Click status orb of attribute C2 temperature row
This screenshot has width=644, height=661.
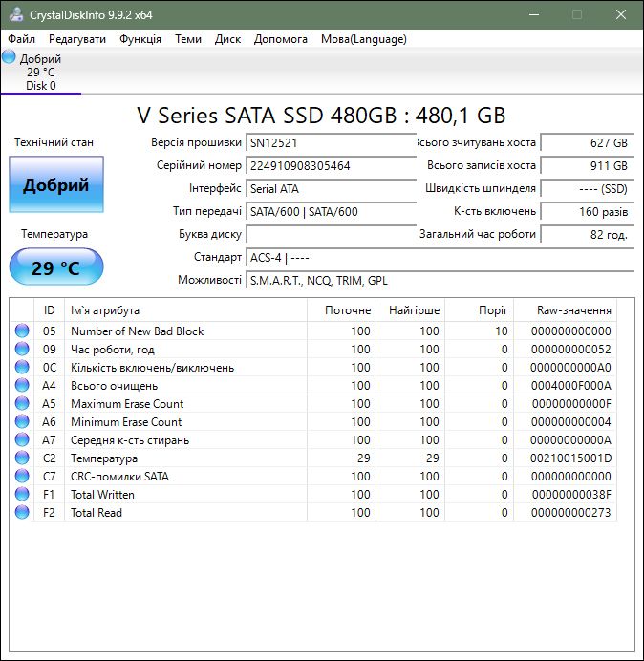coord(22,458)
